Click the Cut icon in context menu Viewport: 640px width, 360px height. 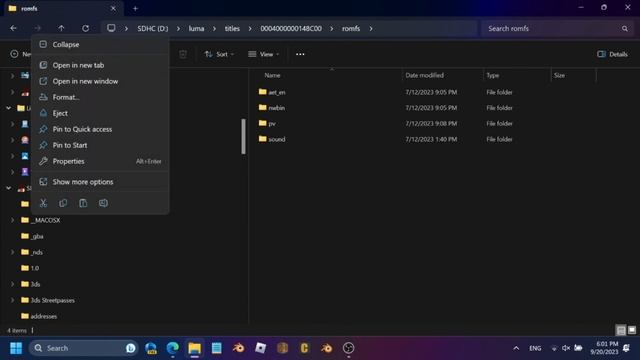[43, 203]
